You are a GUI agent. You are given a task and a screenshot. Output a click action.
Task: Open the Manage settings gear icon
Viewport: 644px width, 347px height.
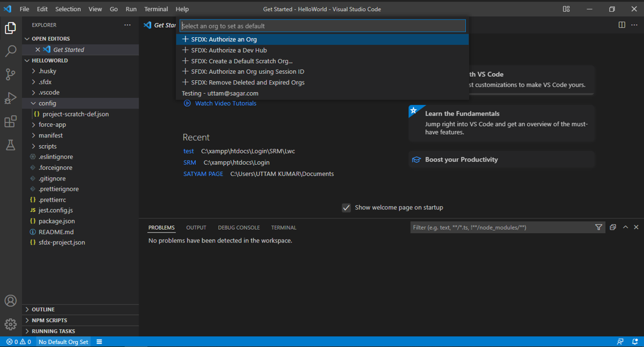tap(10, 323)
